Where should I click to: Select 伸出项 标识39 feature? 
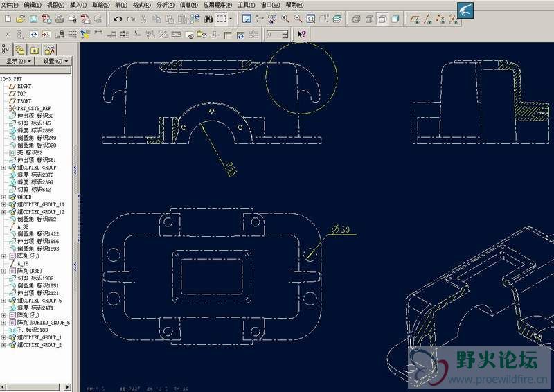pyautogui.click(x=31, y=116)
